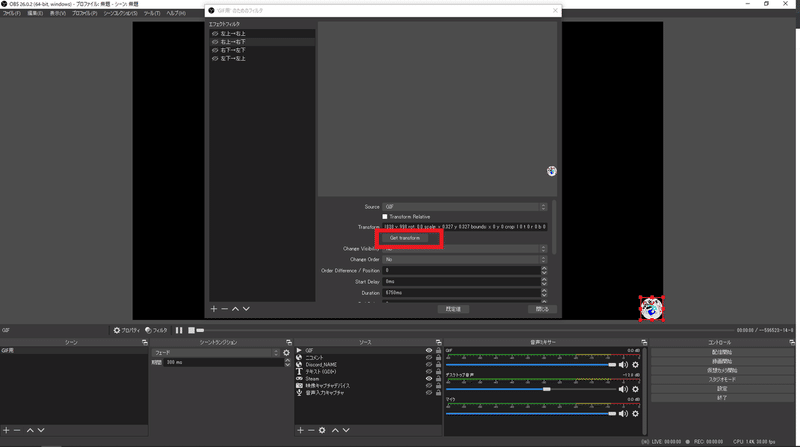Open デスクトップ音声 settings gear
The width and height of the screenshot is (800, 447).
[635, 389]
